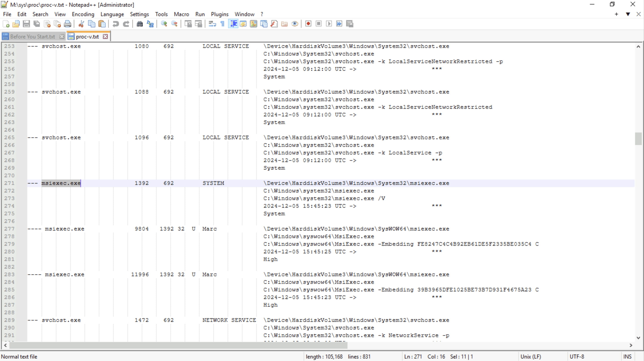Click line number 271 in the margin

(x=9, y=183)
